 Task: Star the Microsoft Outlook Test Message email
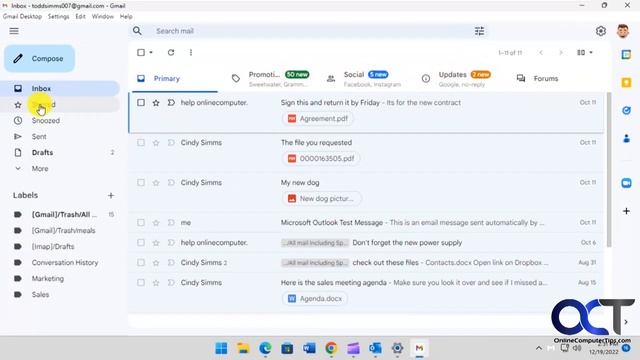[156, 223]
